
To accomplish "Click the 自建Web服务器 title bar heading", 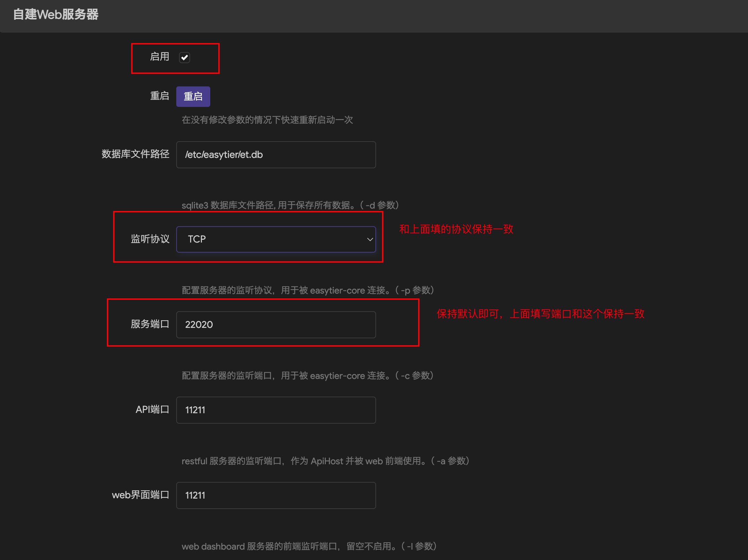I will (x=56, y=15).
